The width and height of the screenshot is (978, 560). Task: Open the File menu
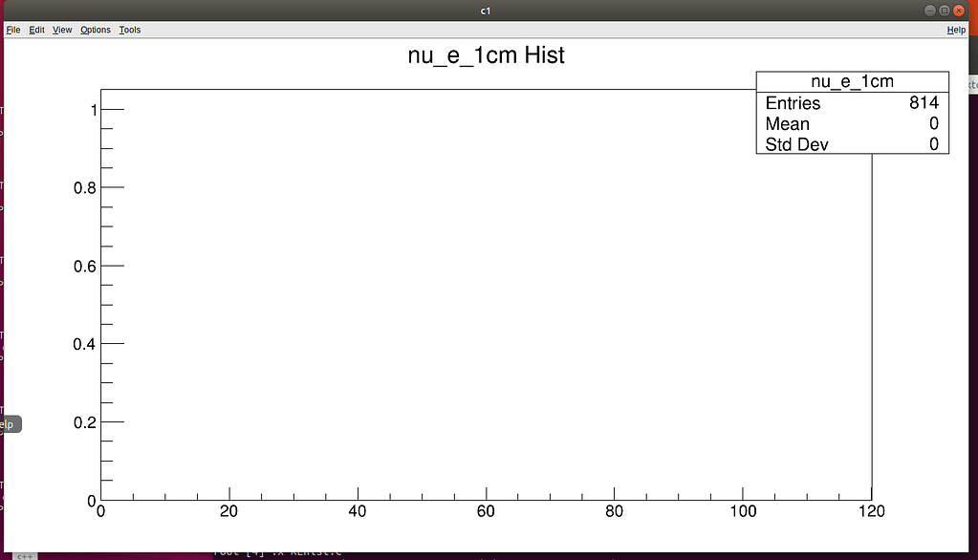click(13, 30)
